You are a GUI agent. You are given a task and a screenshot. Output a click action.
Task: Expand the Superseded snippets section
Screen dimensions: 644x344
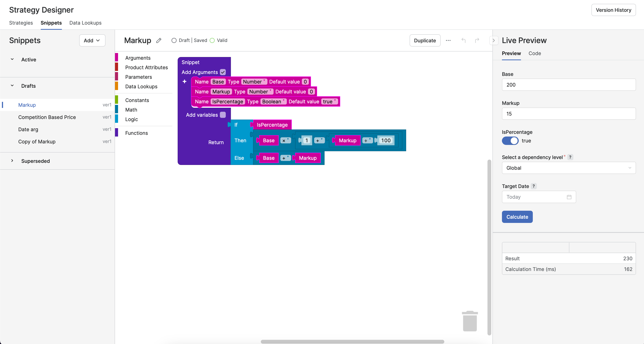click(12, 161)
